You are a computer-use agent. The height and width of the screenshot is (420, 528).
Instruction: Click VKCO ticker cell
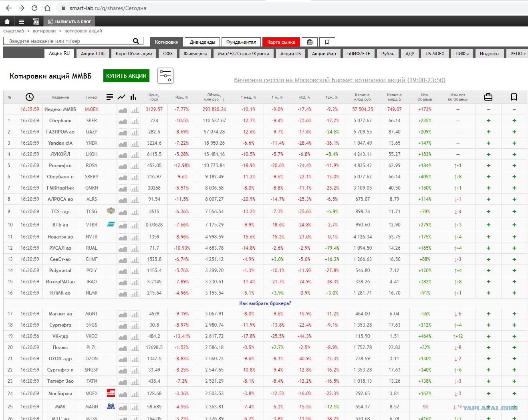point(91,336)
